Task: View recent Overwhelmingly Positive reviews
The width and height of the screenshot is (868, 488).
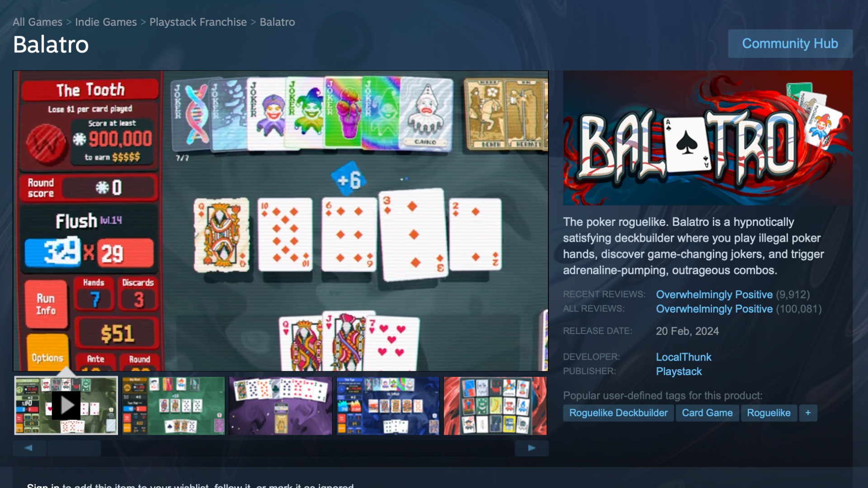Action: pyautogui.click(x=714, y=295)
